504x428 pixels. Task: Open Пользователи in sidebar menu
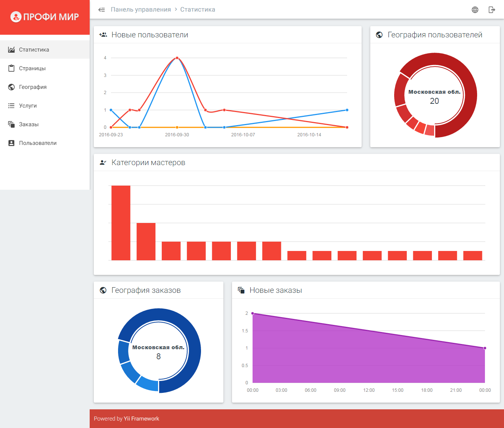click(45, 143)
